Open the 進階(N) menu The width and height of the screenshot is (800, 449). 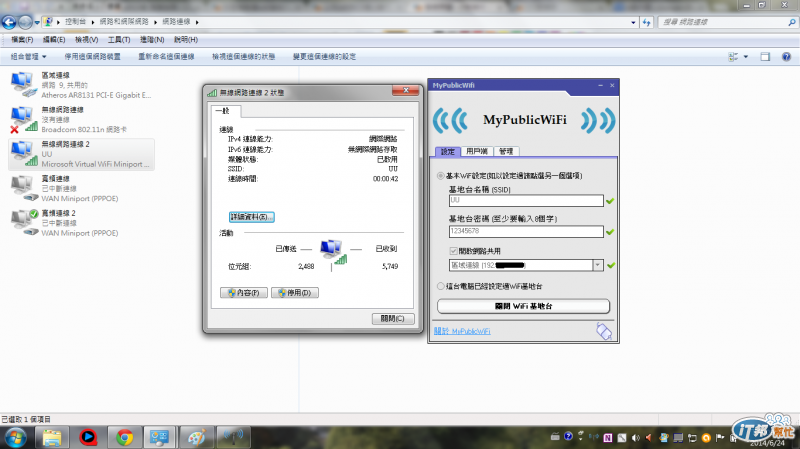(x=152, y=39)
